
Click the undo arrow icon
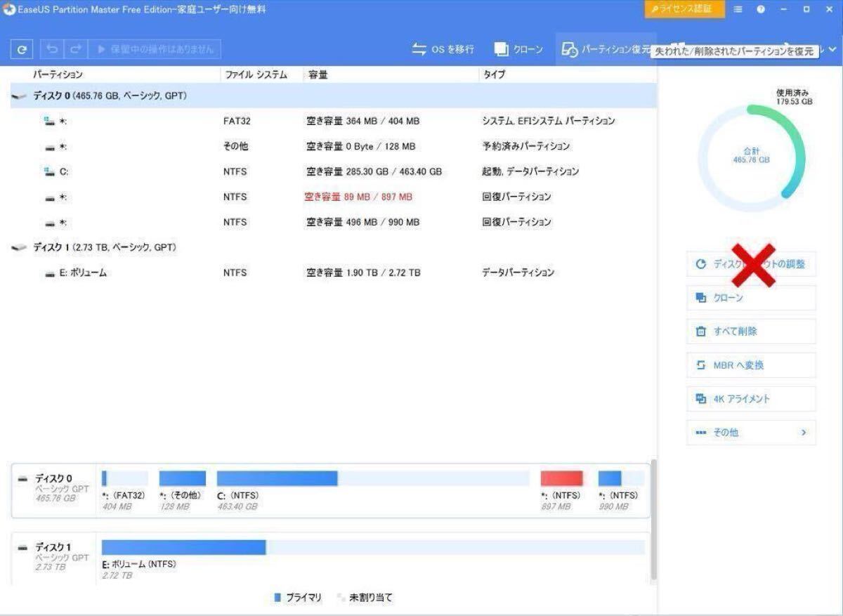52,50
